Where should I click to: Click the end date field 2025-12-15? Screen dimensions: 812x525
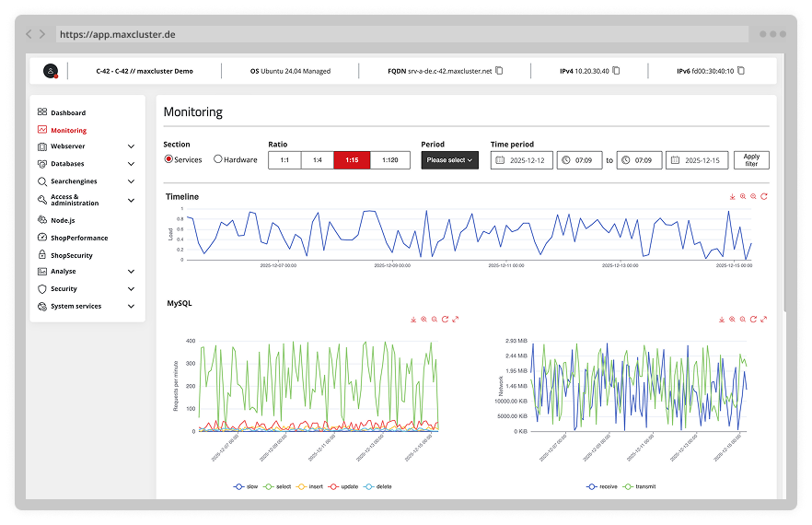[697, 160]
